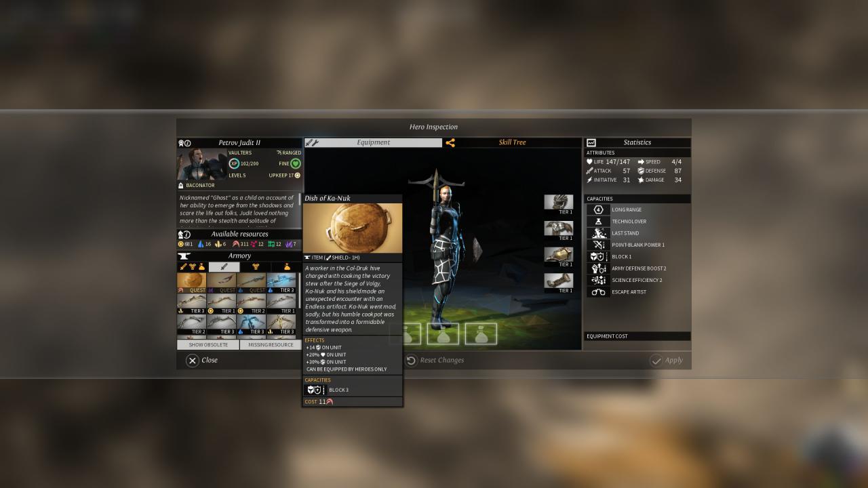This screenshot has width=868, height=488.
Task: Click the EQUIPMENT COST label
Action: point(607,336)
